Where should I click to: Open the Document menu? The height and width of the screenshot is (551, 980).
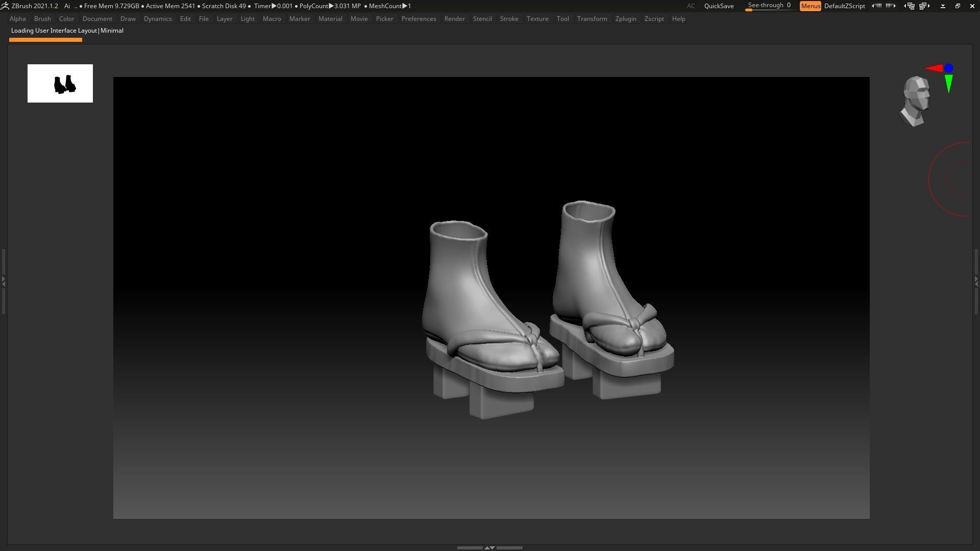point(97,19)
